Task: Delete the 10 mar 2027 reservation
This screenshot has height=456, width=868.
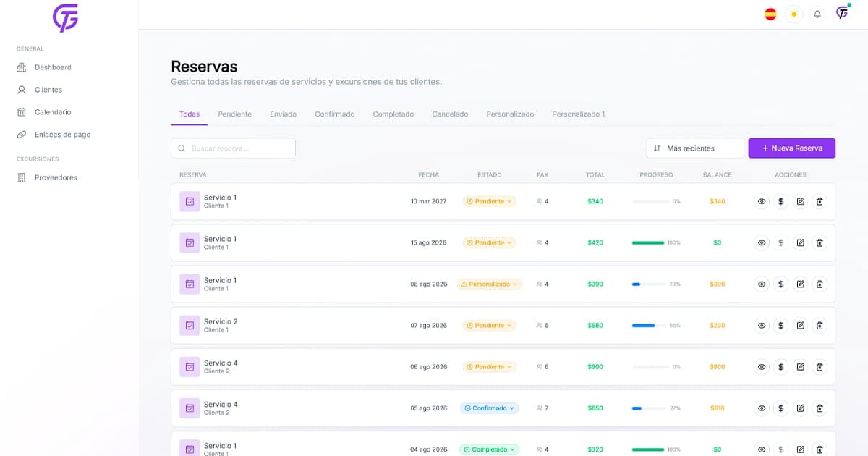Action: point(820,201)
